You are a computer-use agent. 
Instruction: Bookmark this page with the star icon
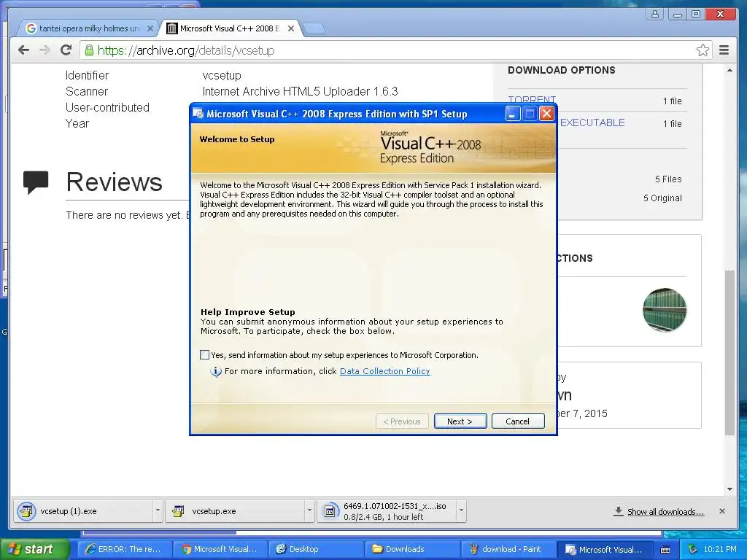click(703, 50)
